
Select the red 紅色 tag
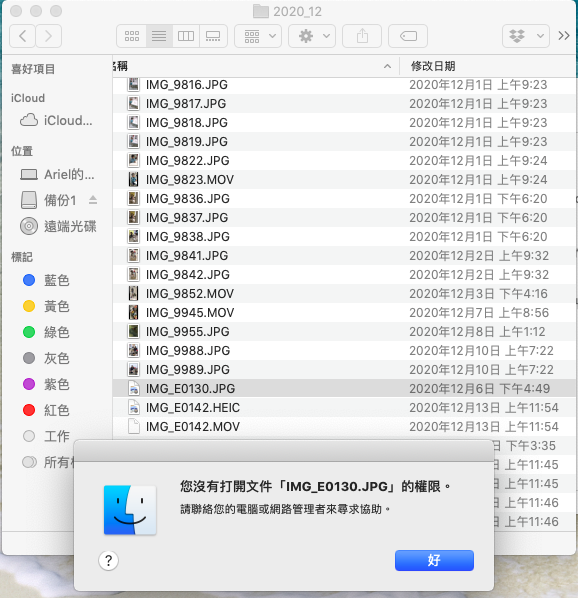click(46, 410)
